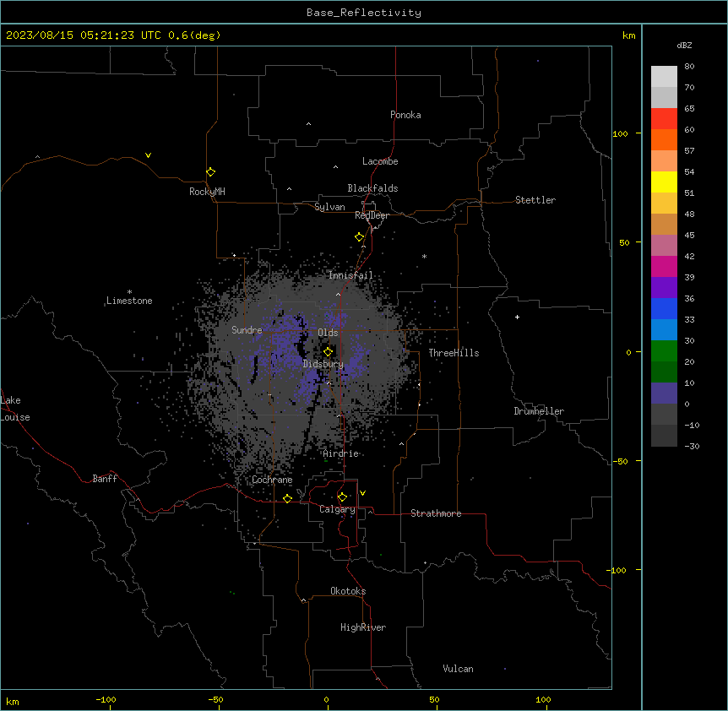Viewport: 728px width, 711px height.
Task: Select the yellow diamond marker between Olds and Didsbury
Action: pos(328,352)
